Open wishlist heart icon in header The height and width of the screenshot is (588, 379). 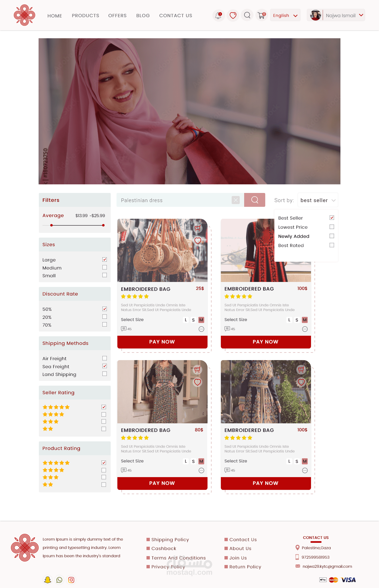tap(233, 16)
